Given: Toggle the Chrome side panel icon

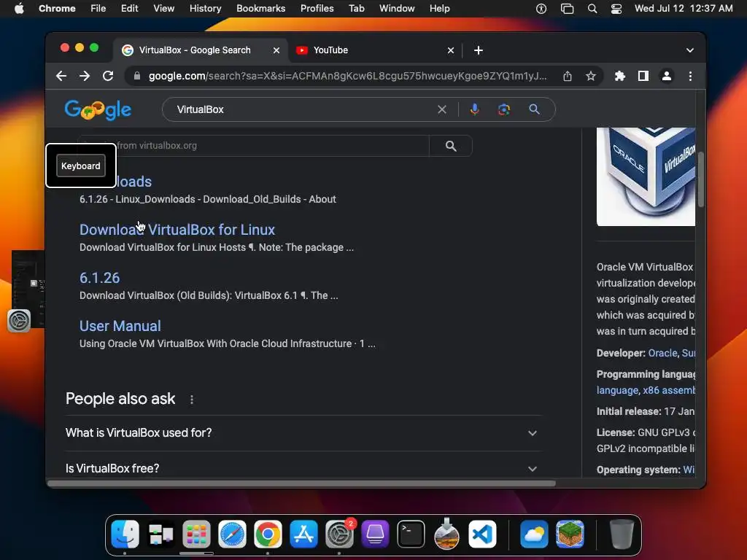Looking at the screenshot, I should 643,76.
